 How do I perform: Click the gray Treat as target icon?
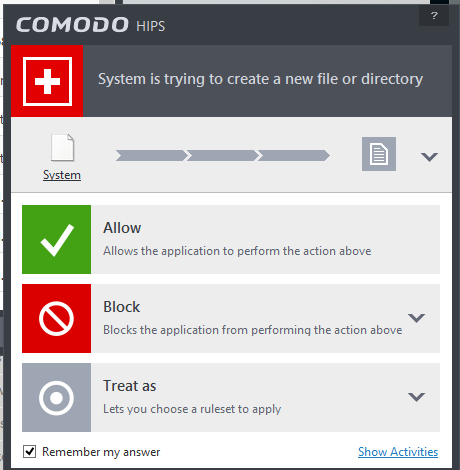click(x=56, y=397)
